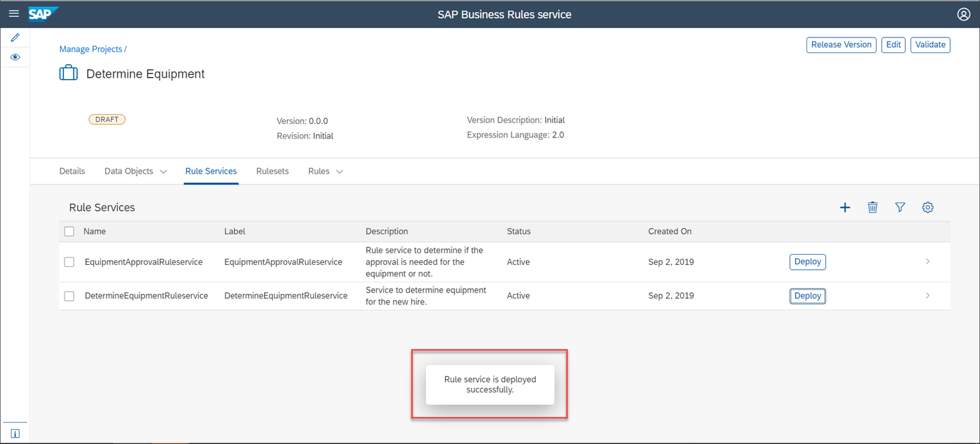Click the Rule Services table title
The image size is (980, 444).
click(x=102, y=208)
